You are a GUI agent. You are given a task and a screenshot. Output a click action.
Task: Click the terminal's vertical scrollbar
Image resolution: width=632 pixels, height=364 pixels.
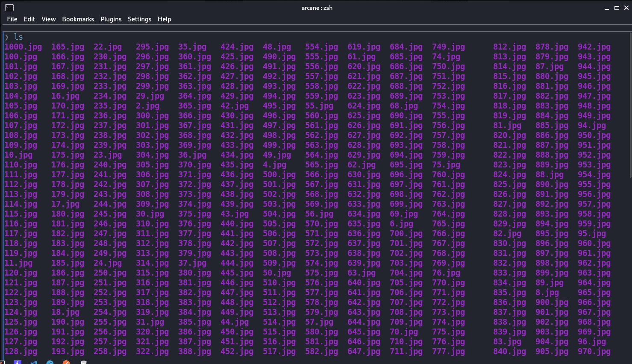[x=630, y=107]
